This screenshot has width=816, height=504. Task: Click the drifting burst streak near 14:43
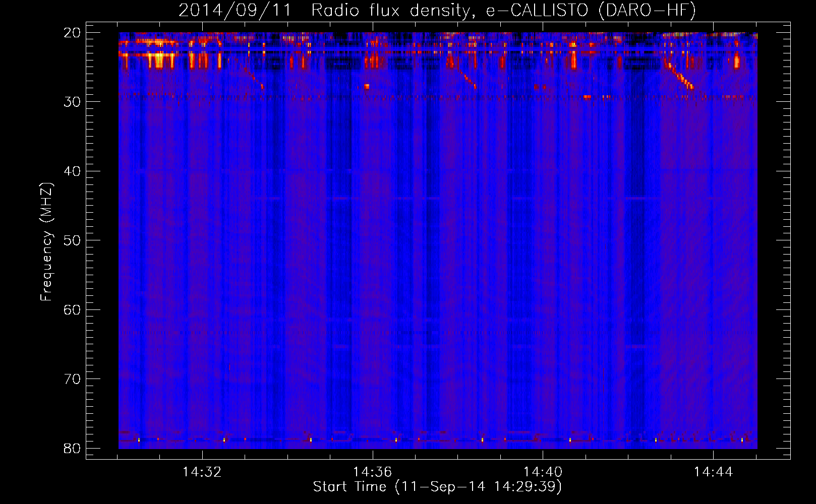coord(679,75)
